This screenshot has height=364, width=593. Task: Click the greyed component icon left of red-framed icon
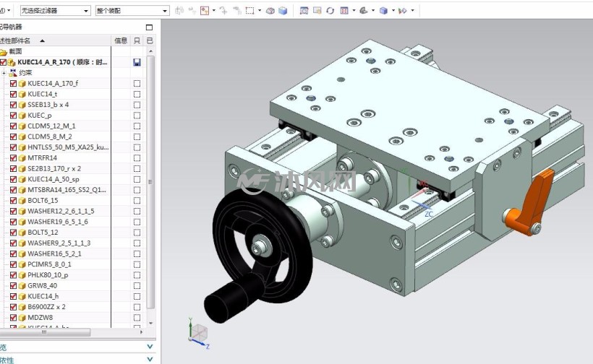point(192,11)
